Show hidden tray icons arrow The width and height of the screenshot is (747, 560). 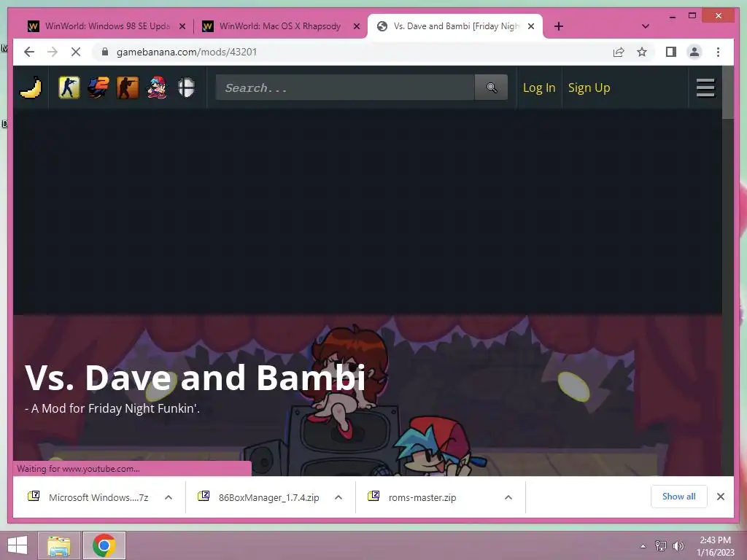[643, 546]
